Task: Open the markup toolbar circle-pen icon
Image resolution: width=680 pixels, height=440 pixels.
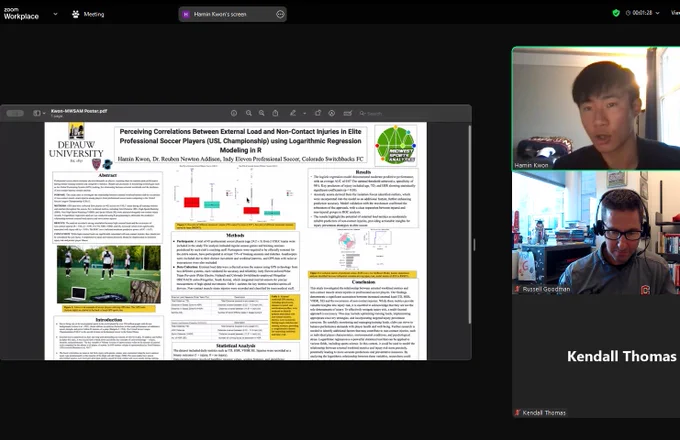Action: [x=332, y=113]
